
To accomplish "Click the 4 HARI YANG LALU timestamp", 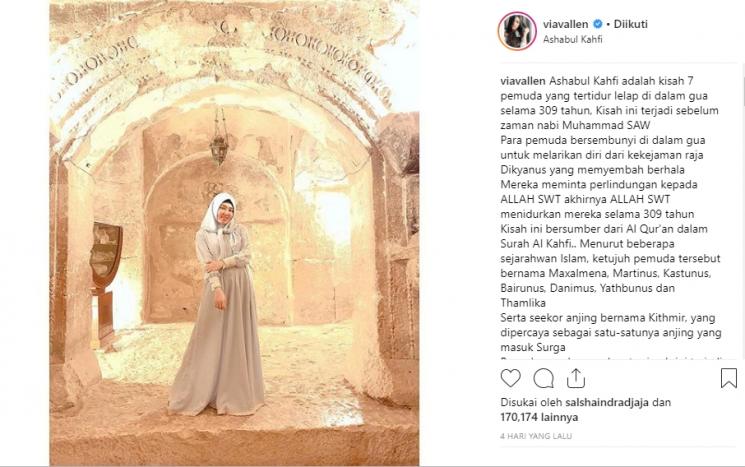I will pos(536,436).
